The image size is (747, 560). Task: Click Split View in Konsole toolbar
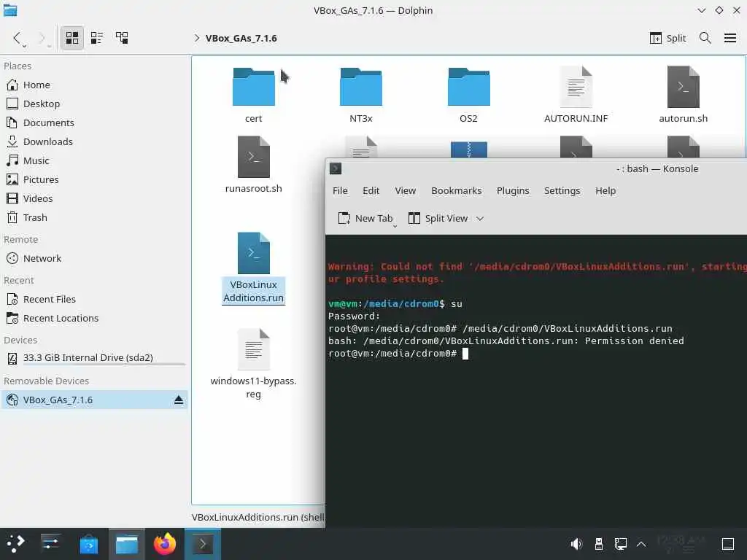coord(438,219)
